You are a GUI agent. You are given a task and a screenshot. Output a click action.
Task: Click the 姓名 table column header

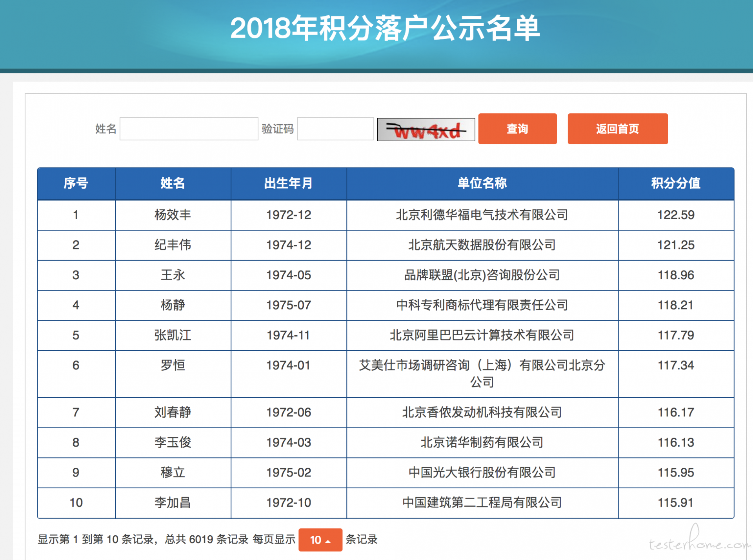coord(173,183)
